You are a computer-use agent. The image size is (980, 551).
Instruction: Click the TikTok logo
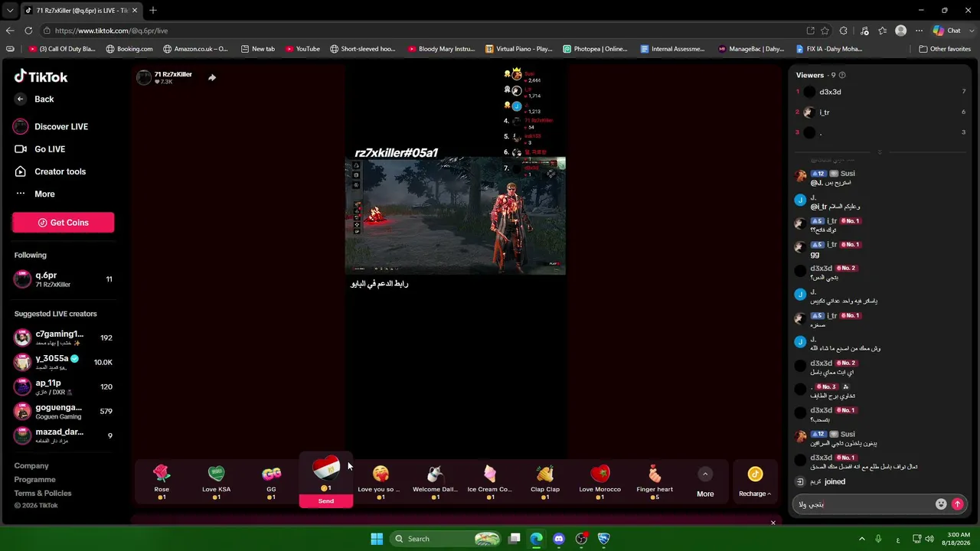coord(41,77)
